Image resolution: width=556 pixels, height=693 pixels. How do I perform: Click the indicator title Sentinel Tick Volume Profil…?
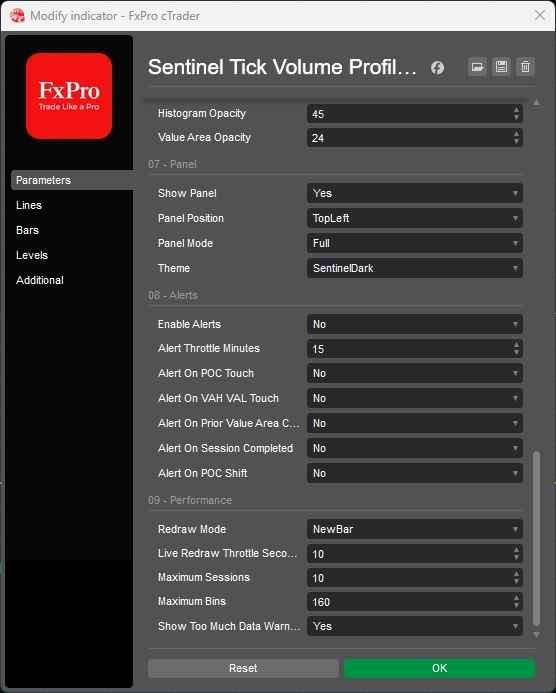[282, 67]
